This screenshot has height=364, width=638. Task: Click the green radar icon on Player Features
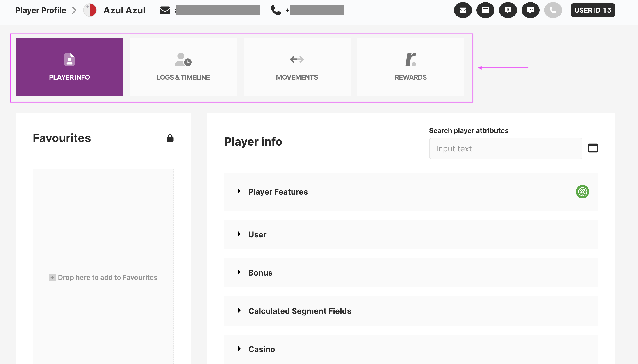(582, 192)
